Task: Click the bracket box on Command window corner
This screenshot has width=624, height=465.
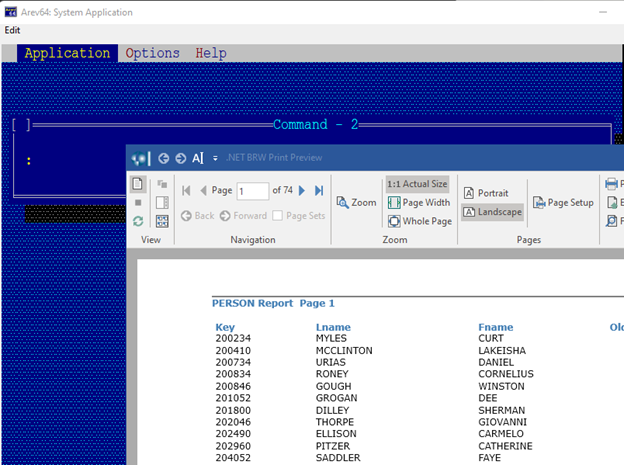Action: (21, 125)
